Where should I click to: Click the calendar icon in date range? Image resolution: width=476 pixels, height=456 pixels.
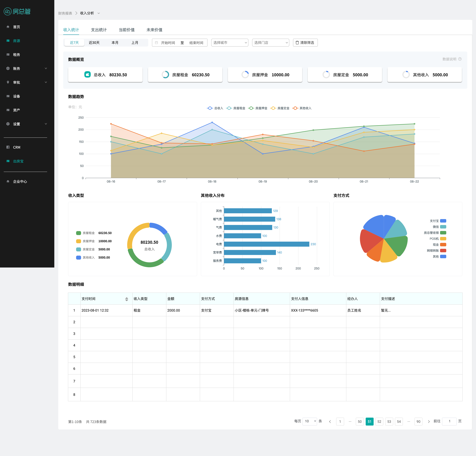[x=156, y=43]
